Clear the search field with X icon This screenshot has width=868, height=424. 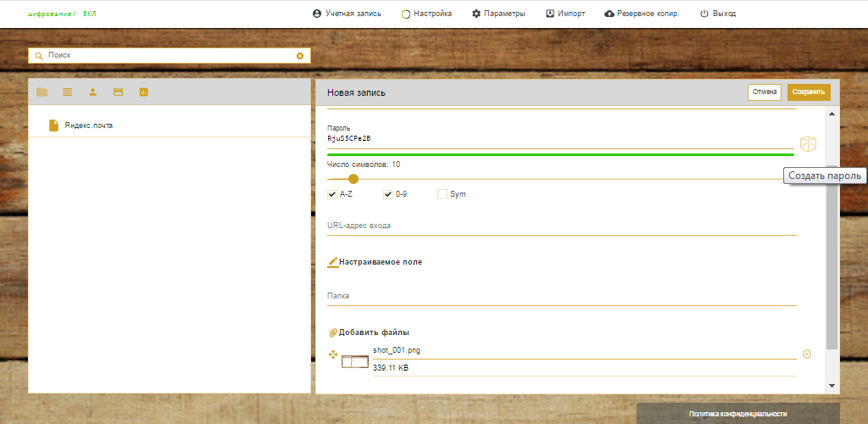(x=300, y=56)
